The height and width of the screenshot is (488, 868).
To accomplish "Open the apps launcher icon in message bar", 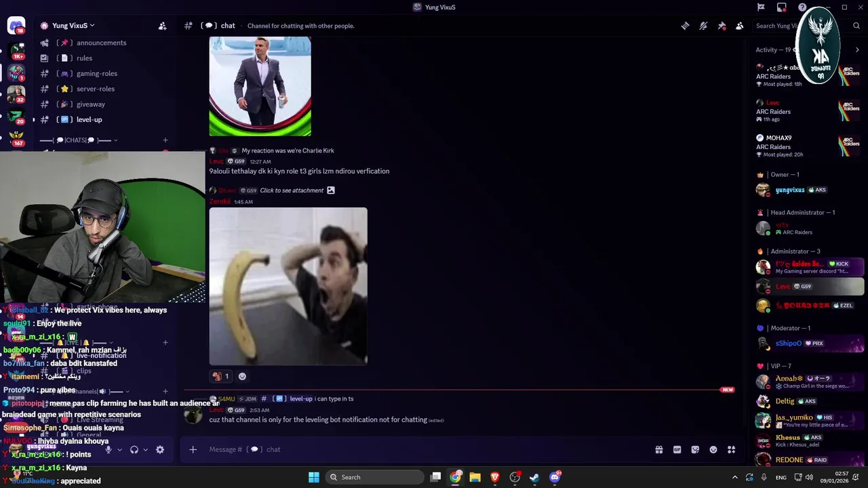I will pyautogui.click(x=731, y=449).
